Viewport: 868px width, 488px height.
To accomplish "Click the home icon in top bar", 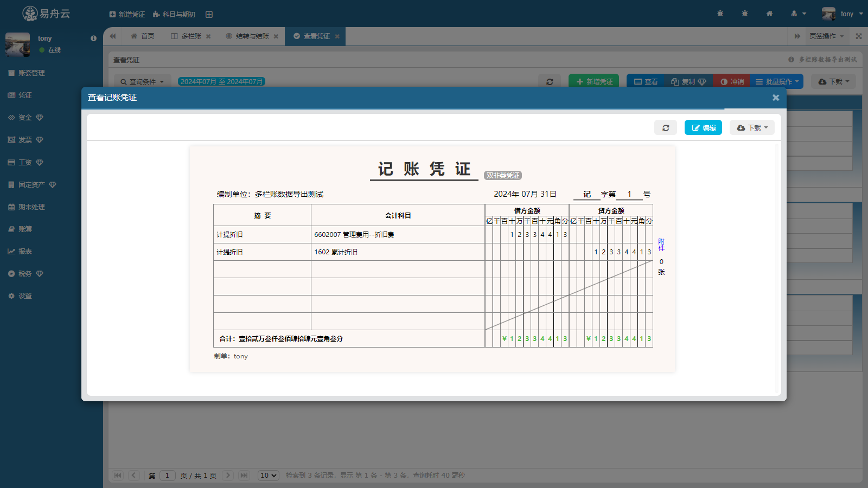I will tap(769, 14).
